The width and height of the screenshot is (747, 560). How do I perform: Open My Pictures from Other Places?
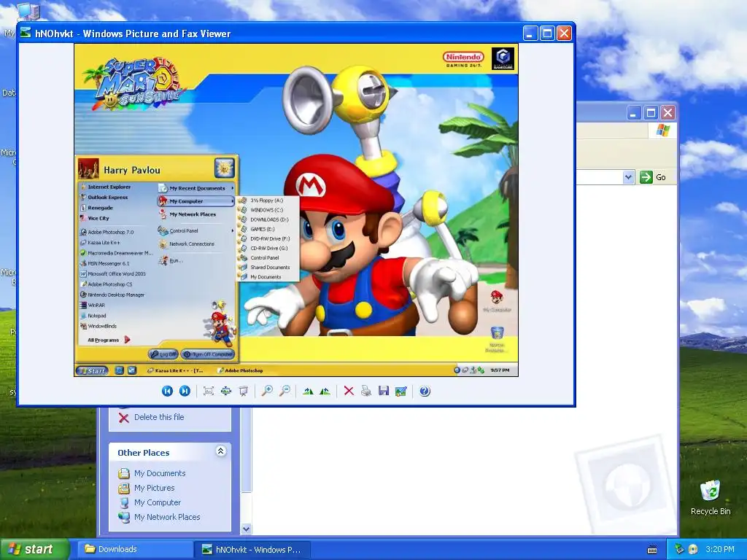[x=155, y=488]
